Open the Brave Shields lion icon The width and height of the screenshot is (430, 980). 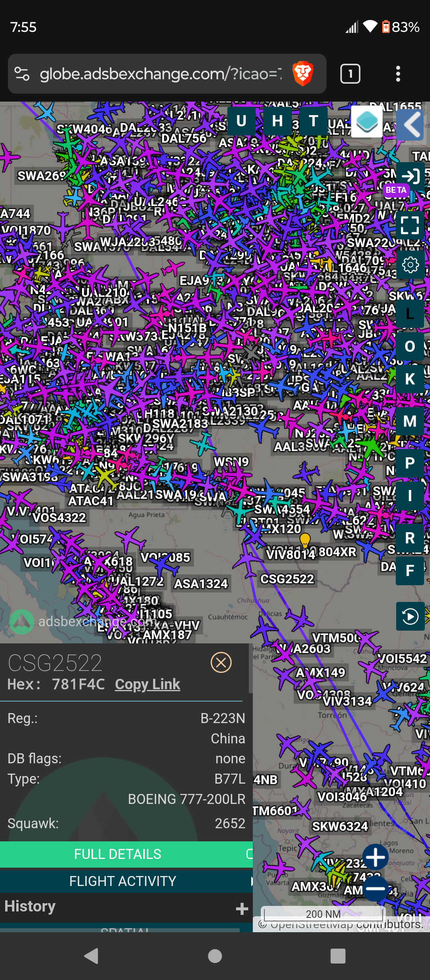point(303,74)
